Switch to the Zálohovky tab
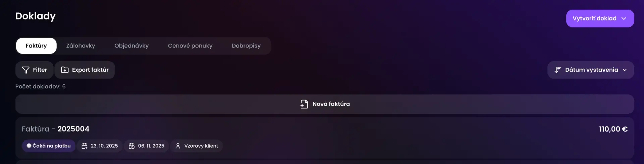Image resolution: width=644 pixels, height=164 pixels. [x=80, y=46]
